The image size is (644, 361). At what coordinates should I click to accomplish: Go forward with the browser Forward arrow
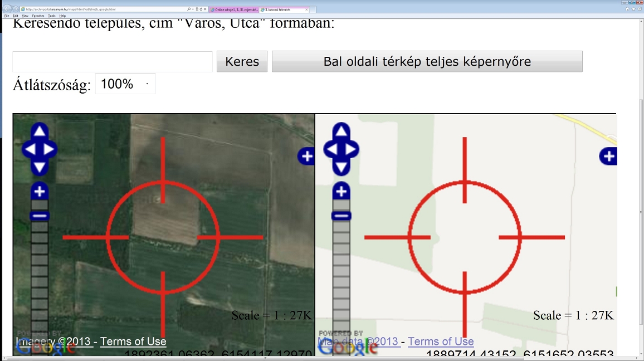(x=16, y=8)
